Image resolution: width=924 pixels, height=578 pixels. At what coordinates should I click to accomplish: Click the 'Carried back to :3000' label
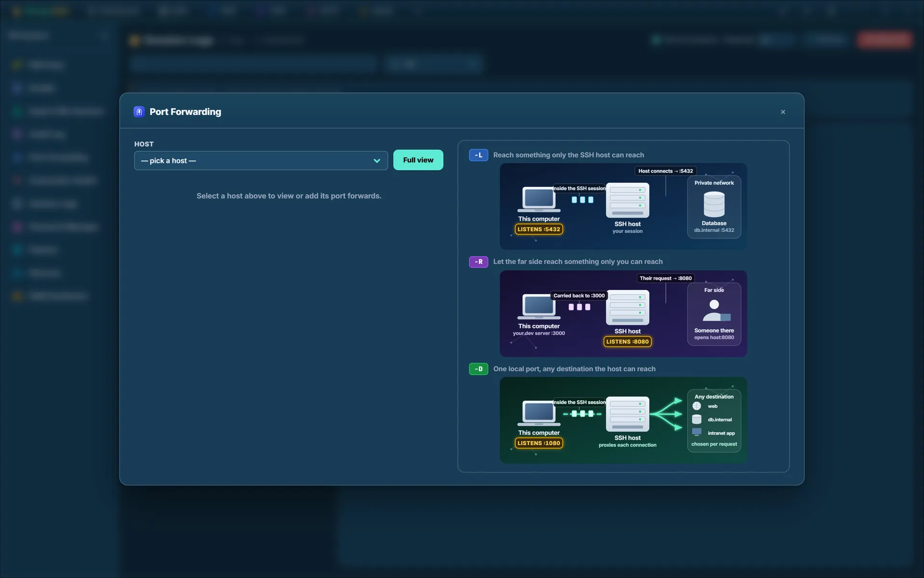(579, 296)
